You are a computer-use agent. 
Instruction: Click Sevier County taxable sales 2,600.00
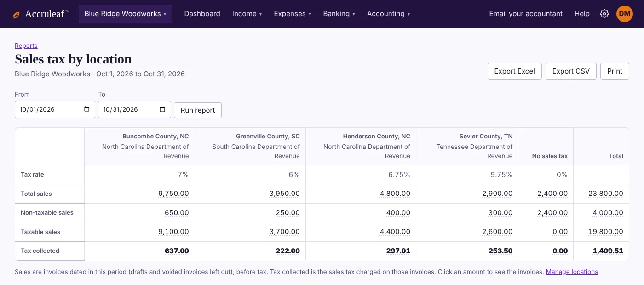click(497, 232)
